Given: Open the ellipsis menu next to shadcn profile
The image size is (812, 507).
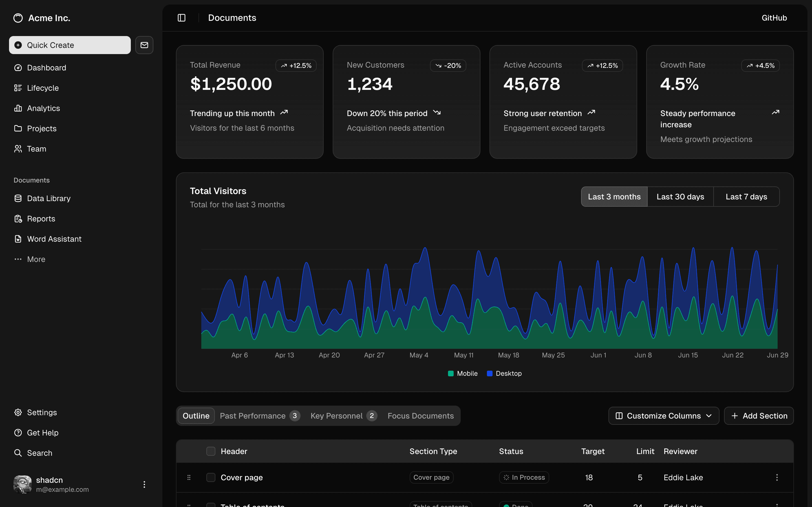Looking at the screenshot, I should (144, 484).
